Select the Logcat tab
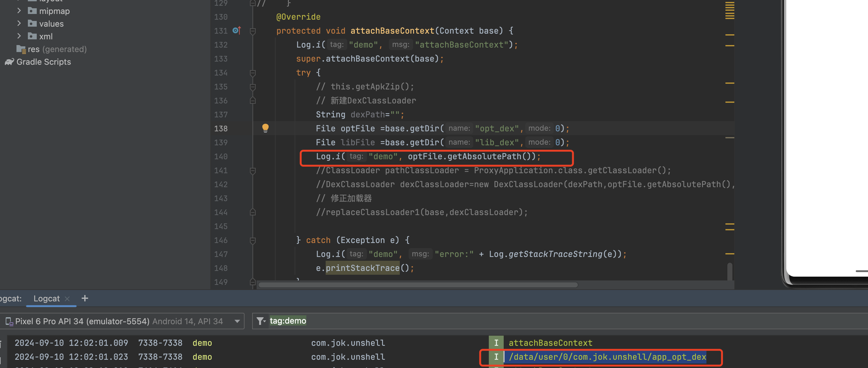This screenshot has height=368, width=868. pyautogui.click(x=47, y=299)
